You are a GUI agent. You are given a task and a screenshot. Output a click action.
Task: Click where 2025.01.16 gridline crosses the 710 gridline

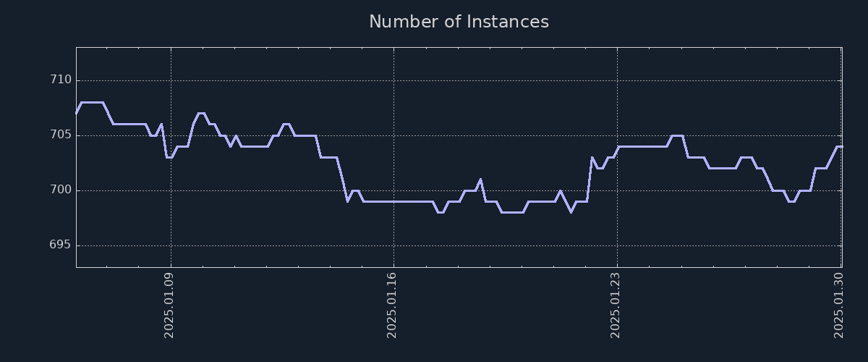point(393,80)
